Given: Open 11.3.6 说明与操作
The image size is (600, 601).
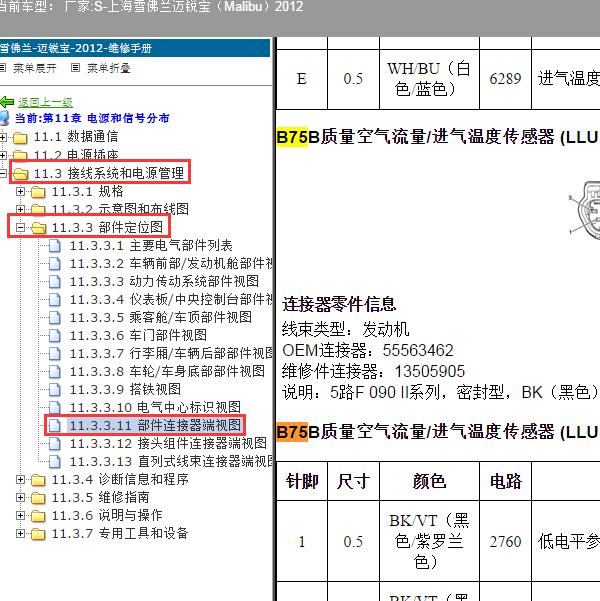Looking at the screenshot, I should point(107,516).
